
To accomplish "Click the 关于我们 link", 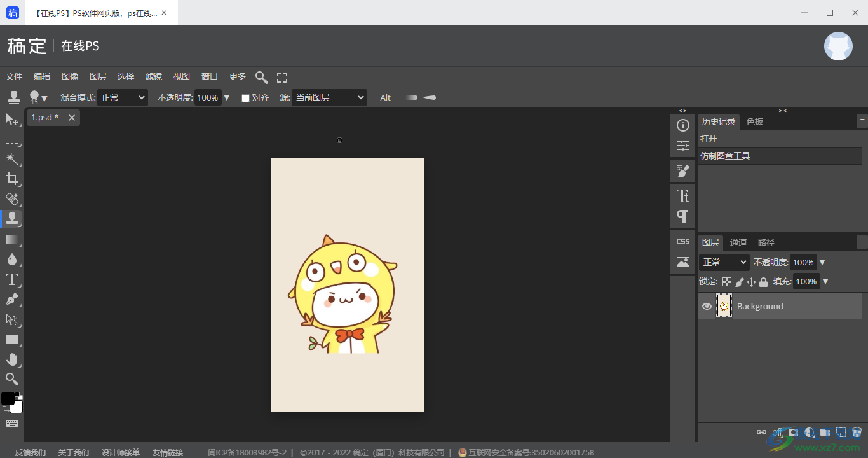I will pos(74,453).
